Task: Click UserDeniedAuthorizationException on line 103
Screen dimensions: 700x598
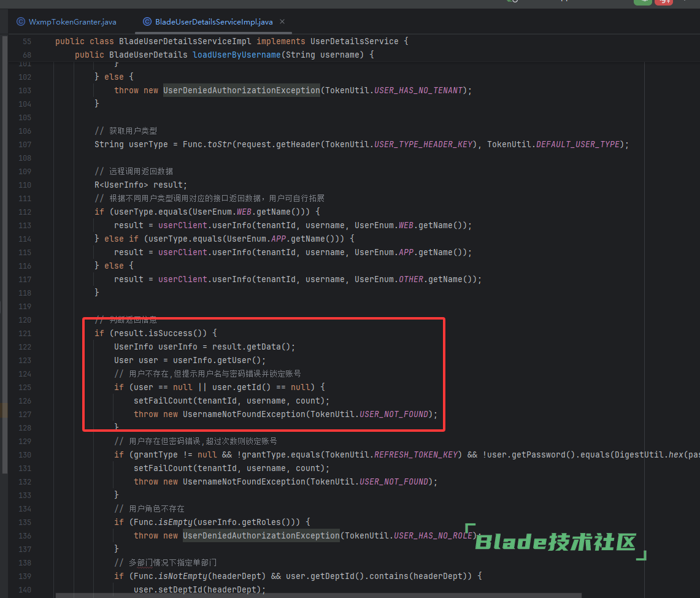Action: point(242,90)
